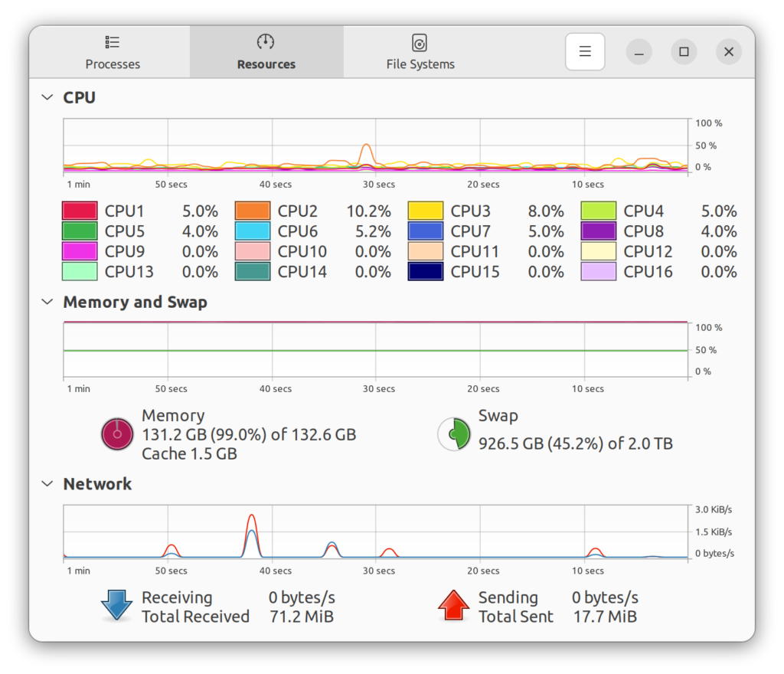Collapse the Memory and Swap section
784x674 pixels.
[x=47, y=303]
